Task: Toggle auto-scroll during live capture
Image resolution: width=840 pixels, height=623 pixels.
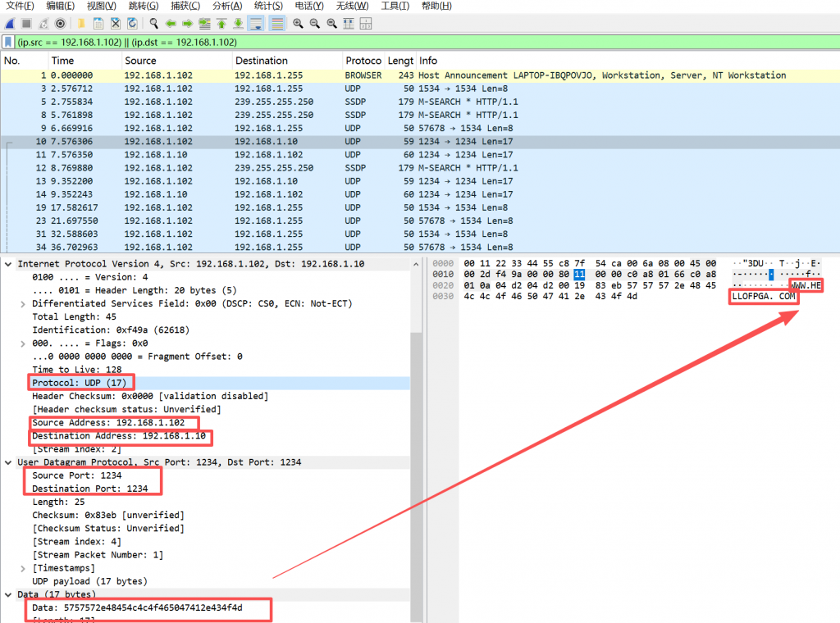Action: pyautogui.click(x=256, y=24)
